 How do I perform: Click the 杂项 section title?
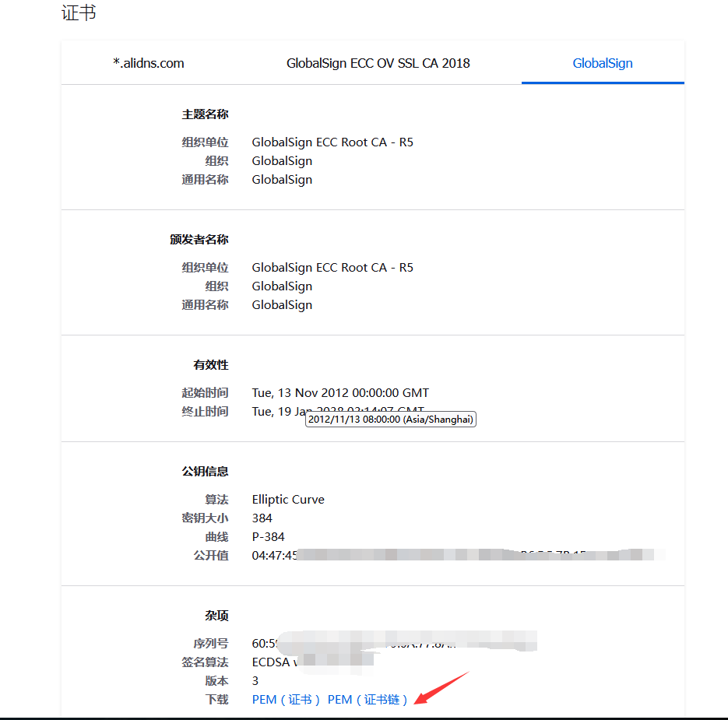click(216, 616)
